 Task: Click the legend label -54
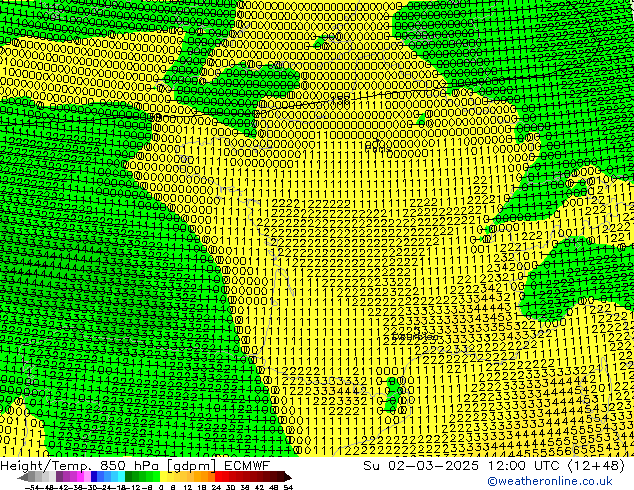tap(32, 487)
